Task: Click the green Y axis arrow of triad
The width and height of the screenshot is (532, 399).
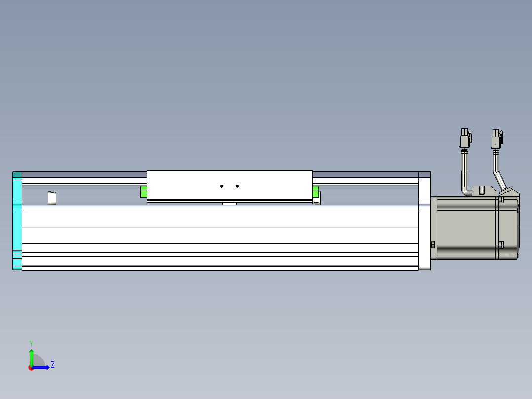Action: pos(31,358)
